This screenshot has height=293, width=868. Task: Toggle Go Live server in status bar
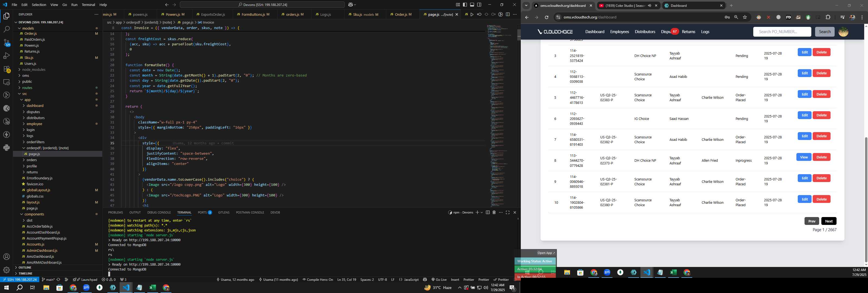(439, 279)
